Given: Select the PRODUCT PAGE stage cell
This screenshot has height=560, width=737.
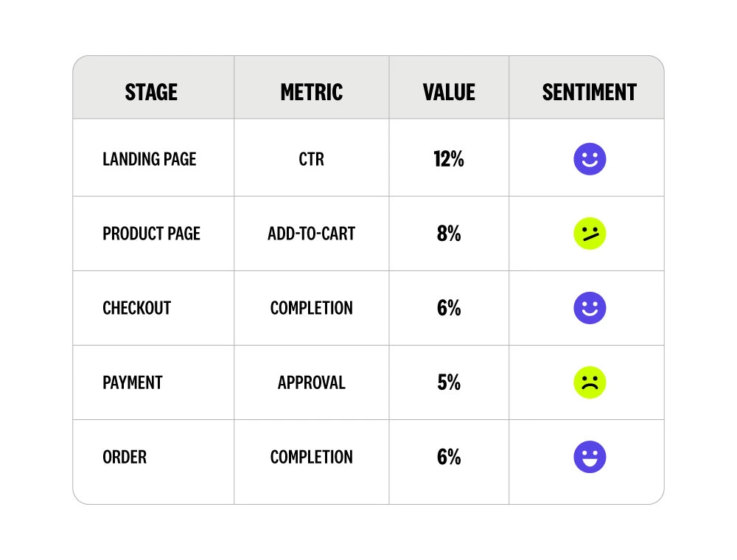Looking at the screenshot, I should pyautogui.click(x=151, y=234).
